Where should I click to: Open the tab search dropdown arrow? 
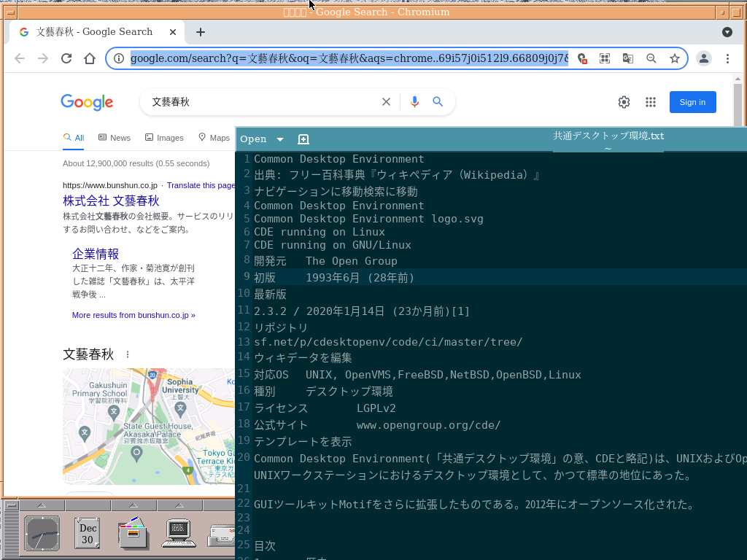[x=727, y=32]
